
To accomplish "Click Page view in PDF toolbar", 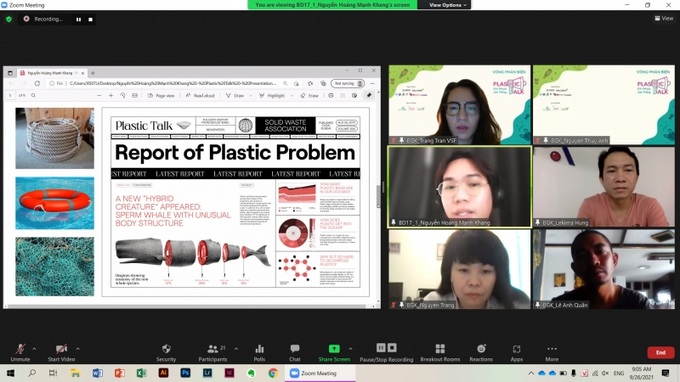I will point(161,95).
